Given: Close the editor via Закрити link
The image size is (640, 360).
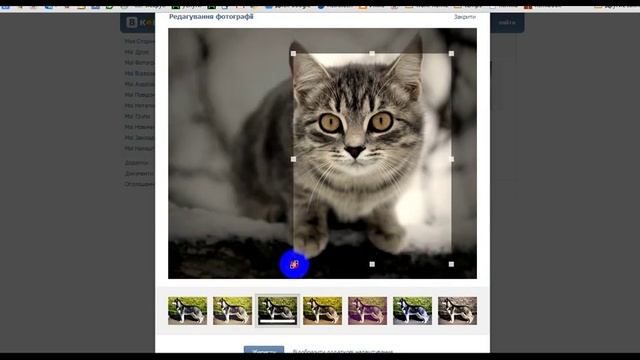Looking at the screenshot, I should (465, 17).
